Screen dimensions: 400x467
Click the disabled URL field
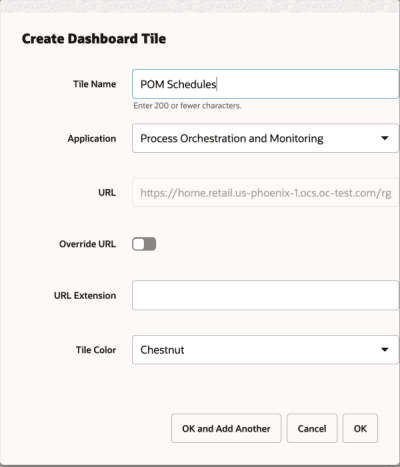[265, 193]
